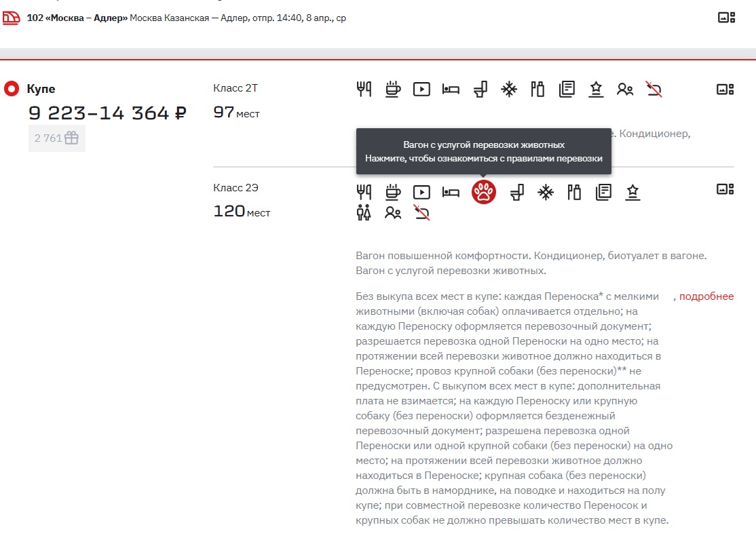
Task: Open the train gallery icon in the header
Action: (x=726, y=18)
